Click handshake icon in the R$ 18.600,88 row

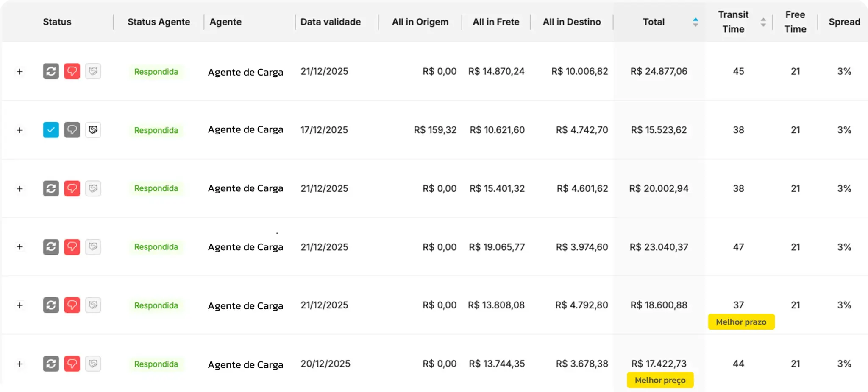(x=93, y=305)
